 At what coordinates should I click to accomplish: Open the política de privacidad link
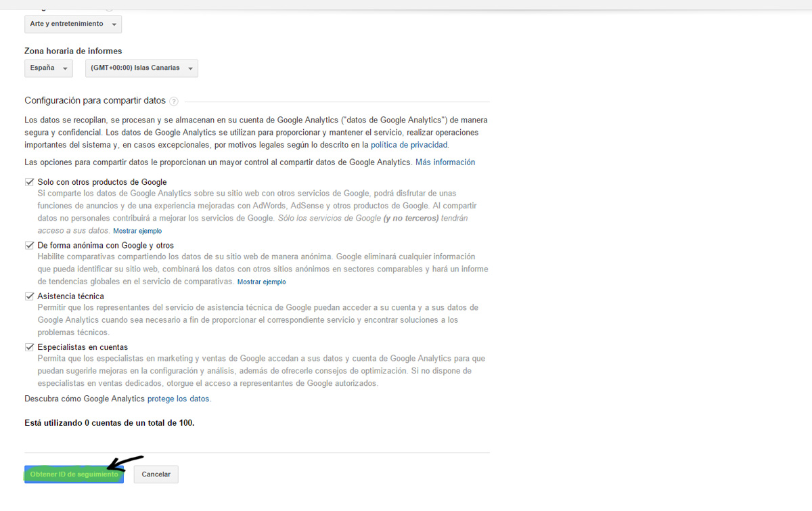click(409, 145)
